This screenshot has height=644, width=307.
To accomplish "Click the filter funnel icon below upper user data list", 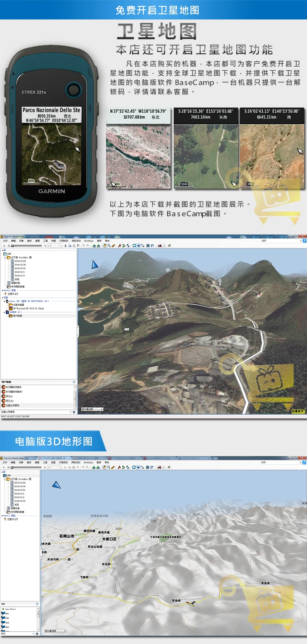I will coord(74,412).
